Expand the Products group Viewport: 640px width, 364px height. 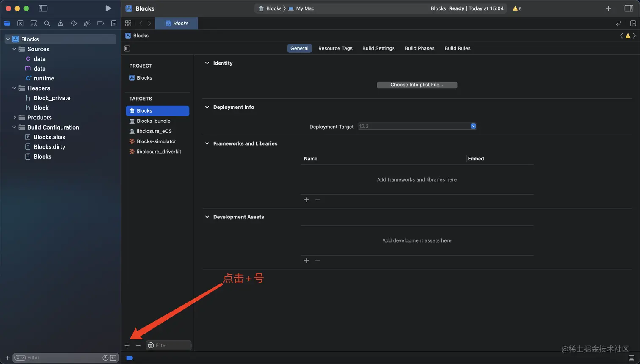[14, 117]
